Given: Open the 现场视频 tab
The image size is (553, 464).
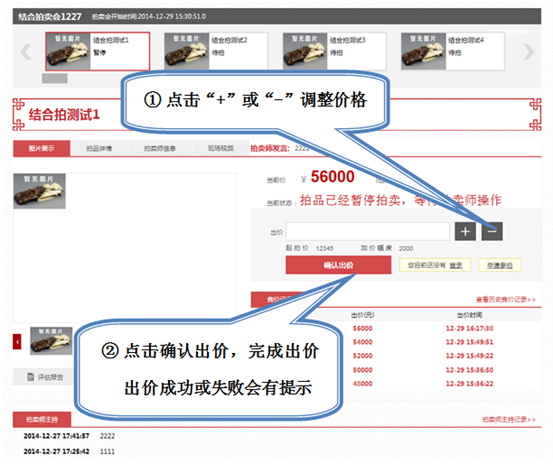Looking at the screenshot, I should (x=220, y=148).
